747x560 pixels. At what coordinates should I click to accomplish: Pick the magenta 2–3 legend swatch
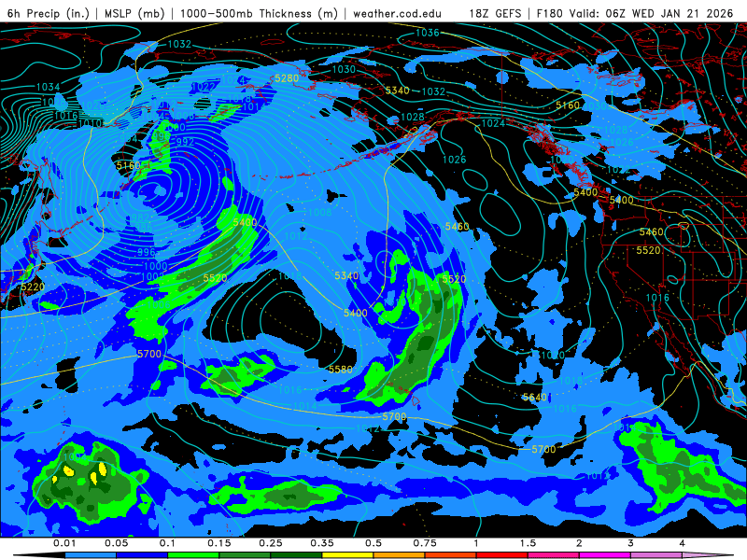coord(605,555)
